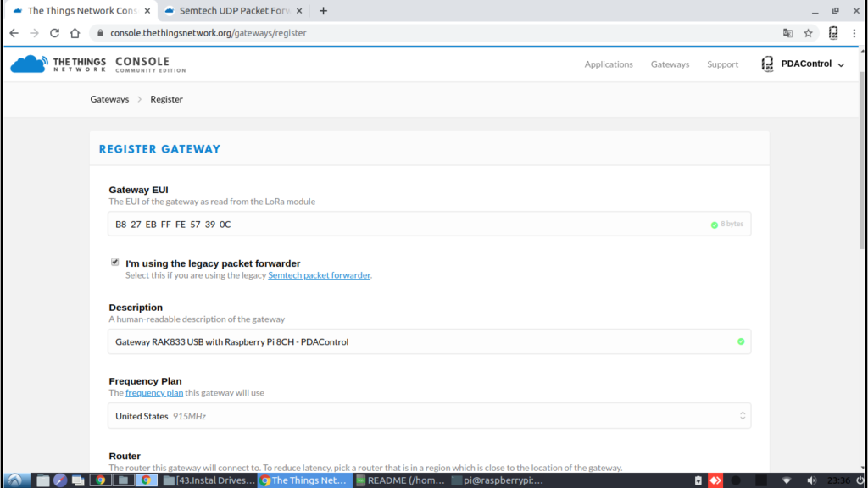Click the '8 bytes' indicator

point(732,224)
